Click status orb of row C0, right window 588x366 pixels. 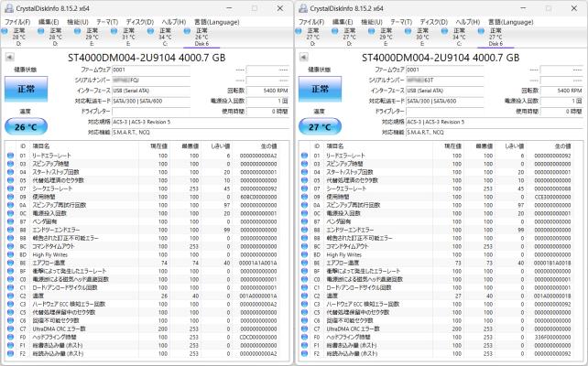[304, 279]
